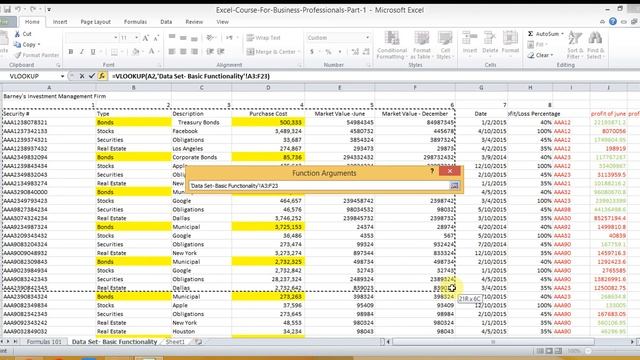Click the 'Facebook' description cell

click(x=202, y=131)
